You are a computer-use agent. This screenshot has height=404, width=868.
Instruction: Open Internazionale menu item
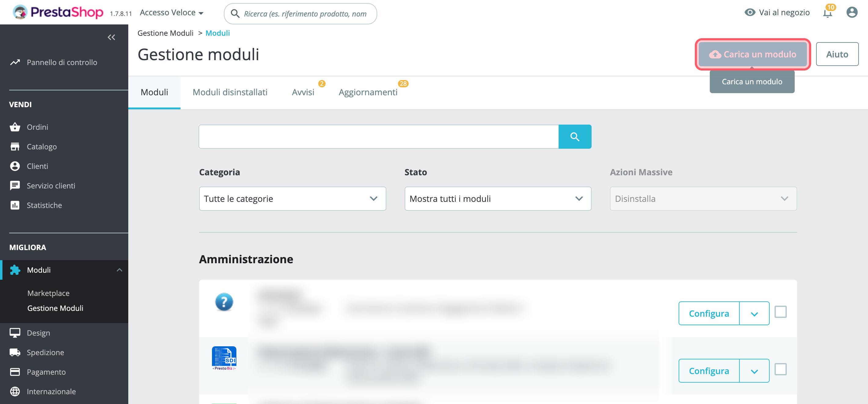51,391
